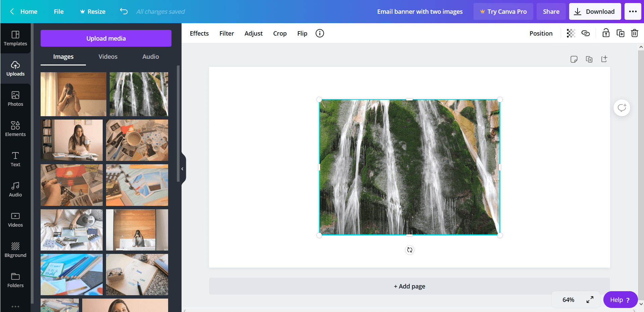Screen dimensions: 644x312
Task: Open the Audio panel in sidebar
Action: [x=15, y=189]
